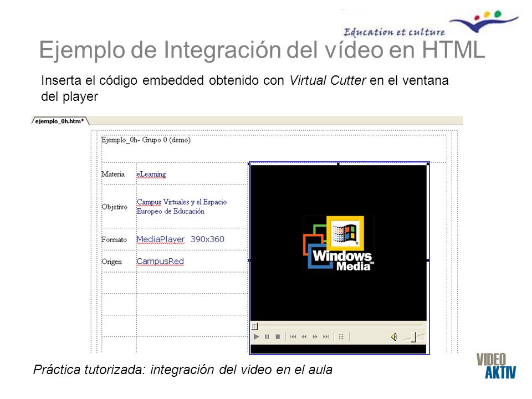Click the Pause button in the player
The image size is (532, 399).
267,336
